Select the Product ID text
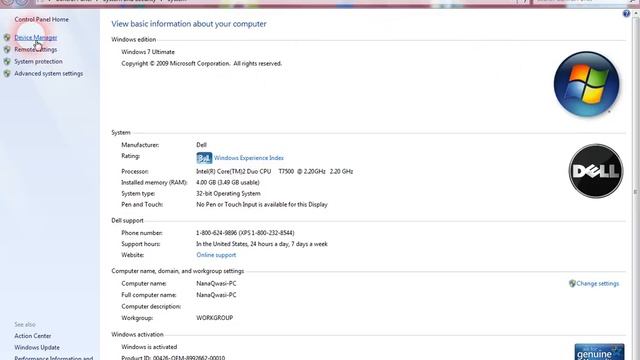Screen dimensions: 640x360 pyautogui.click(x=173, y=358)
